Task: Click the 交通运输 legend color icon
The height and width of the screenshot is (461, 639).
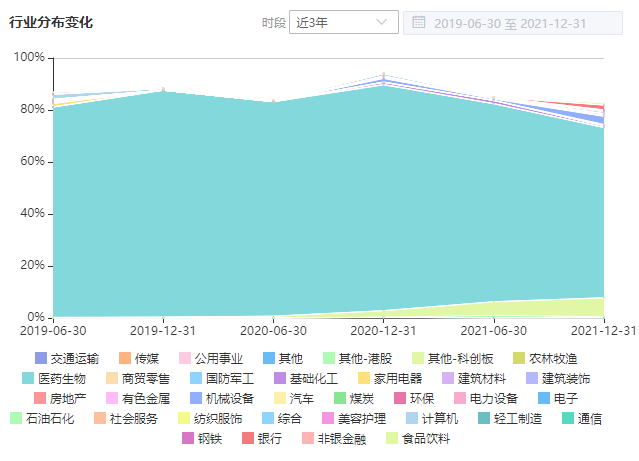Action: (41, 358)
